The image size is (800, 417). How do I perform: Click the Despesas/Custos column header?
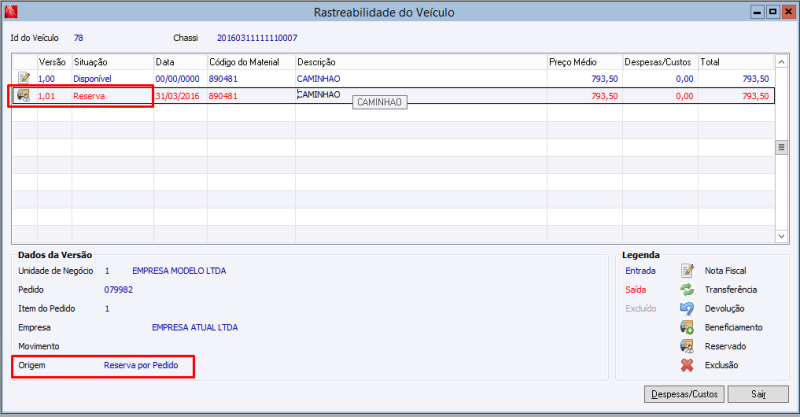658,62
